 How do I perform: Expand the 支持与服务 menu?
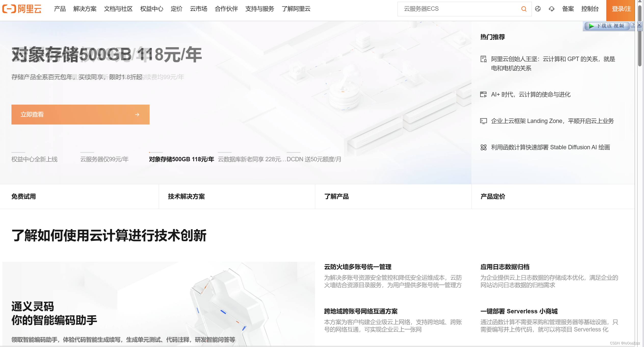pyautogui.click(x=259, y=9)
